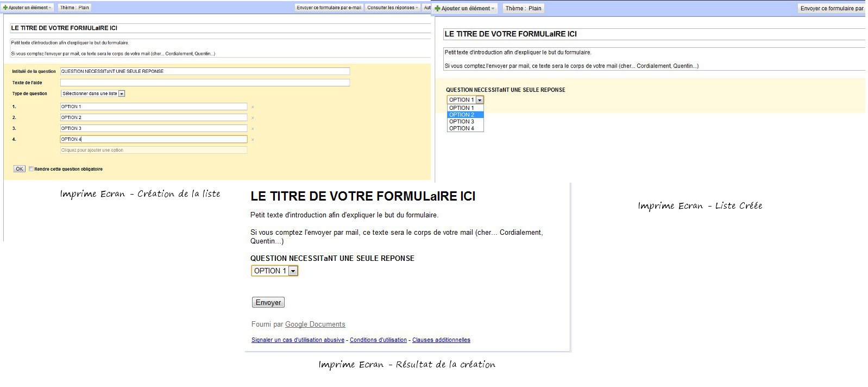Enable 'Rendre cette question obligatoire' checkbox
The image size is (868, 387).
[x=32, y=169]
